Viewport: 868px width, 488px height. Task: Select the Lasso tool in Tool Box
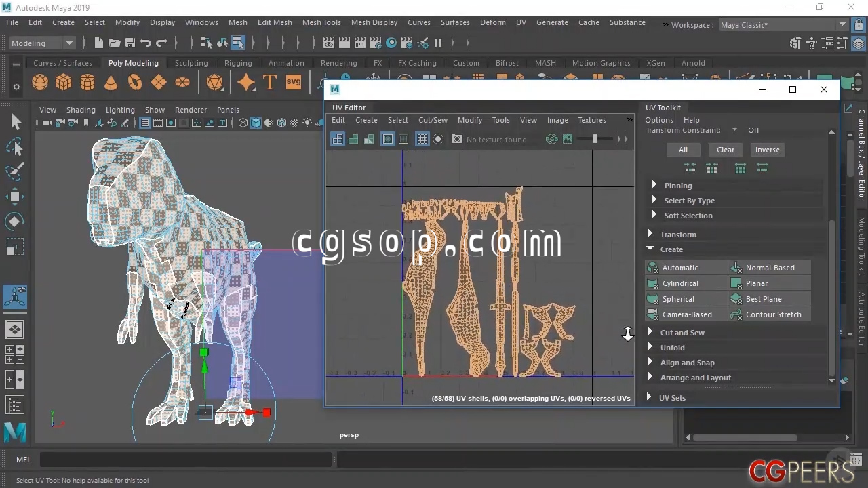tap(15, 147)
